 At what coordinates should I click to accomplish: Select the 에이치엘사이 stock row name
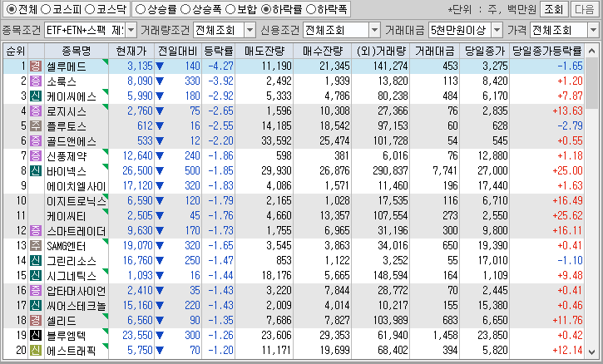click(x=77, y=186)
